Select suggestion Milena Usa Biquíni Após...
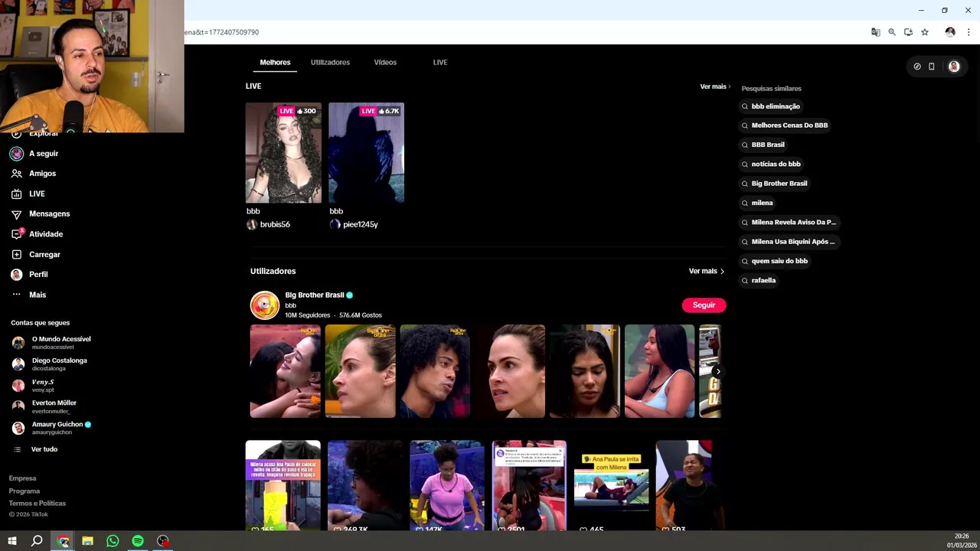Image resolution: width=980 pixels, height=551 pixels. pos(789,242)
